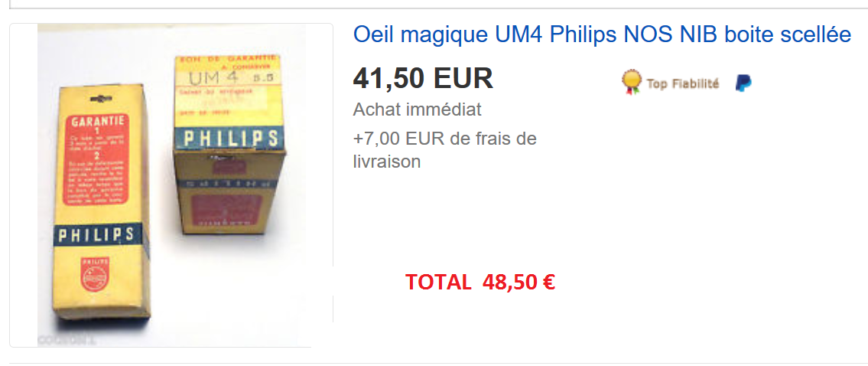Select the Achat immédiat purchase label

[x=418, y=109]
